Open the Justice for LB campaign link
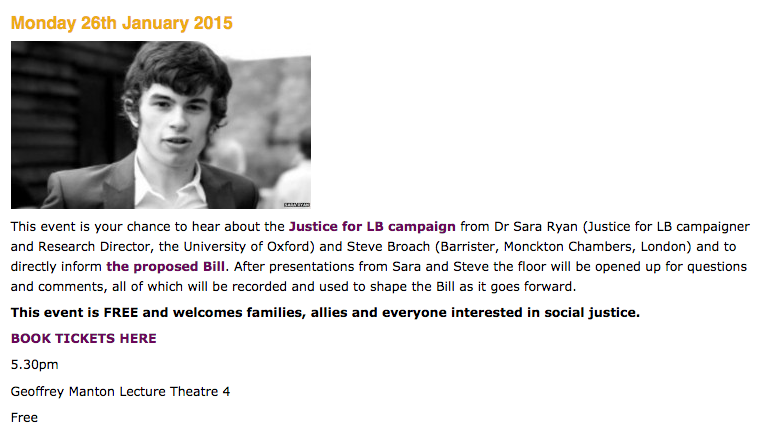 (372, 227)
